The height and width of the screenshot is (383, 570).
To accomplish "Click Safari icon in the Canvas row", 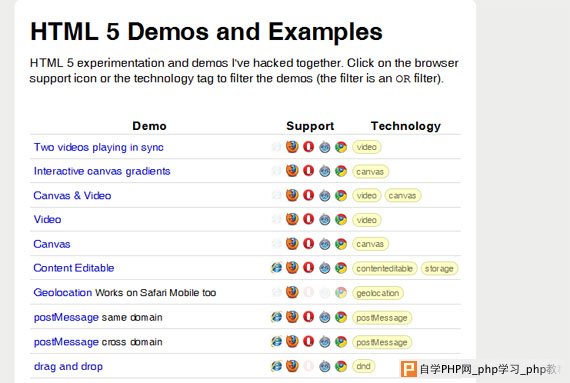I will click(325, 244).
